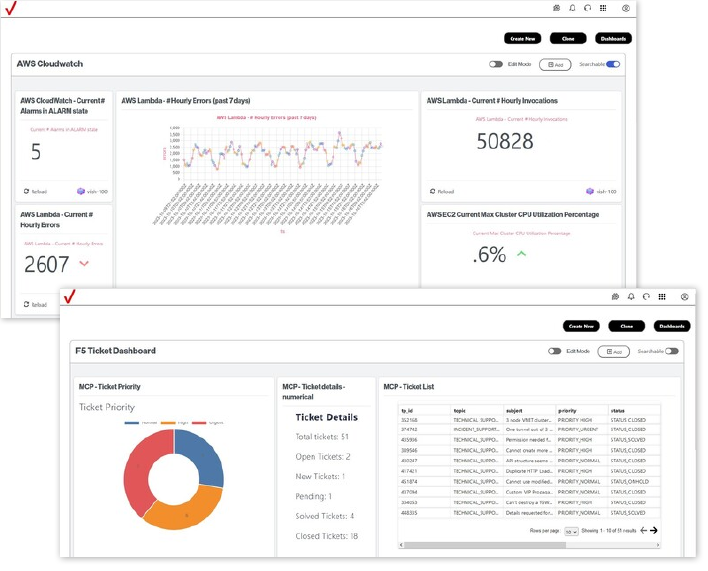Open apps grid in F5 Ticket window
This screenshot has height=571, width=708.
(x=662, y=297)
